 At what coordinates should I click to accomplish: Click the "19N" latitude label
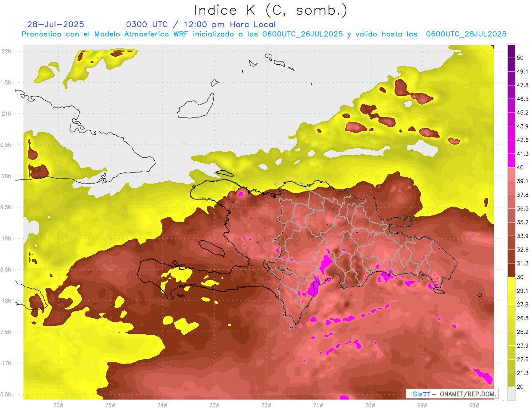pyautogui.click(x=7, y=239)
